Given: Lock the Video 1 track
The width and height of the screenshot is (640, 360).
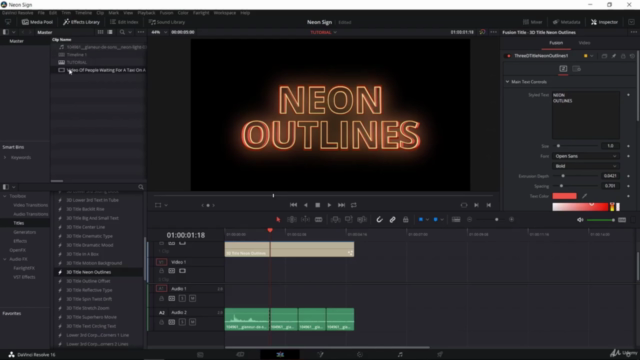Looking at the screenshot, I should pos(162,271).
